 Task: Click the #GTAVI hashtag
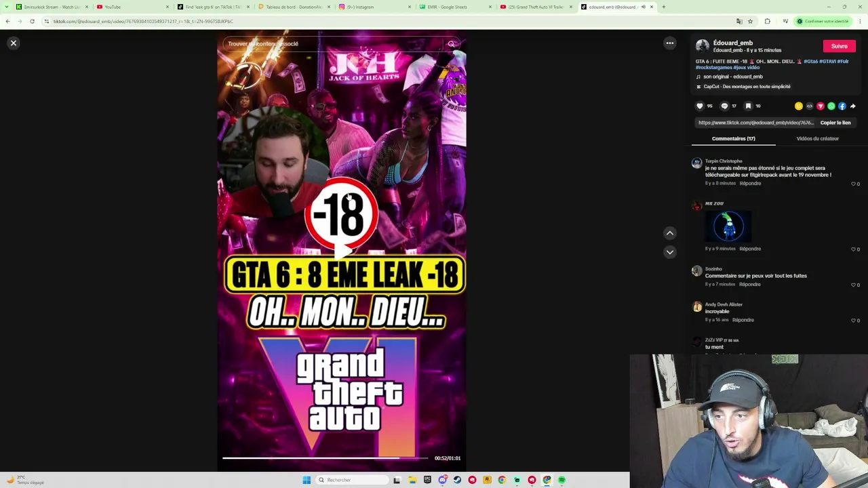pyautogui.click(x=827, y=62)
